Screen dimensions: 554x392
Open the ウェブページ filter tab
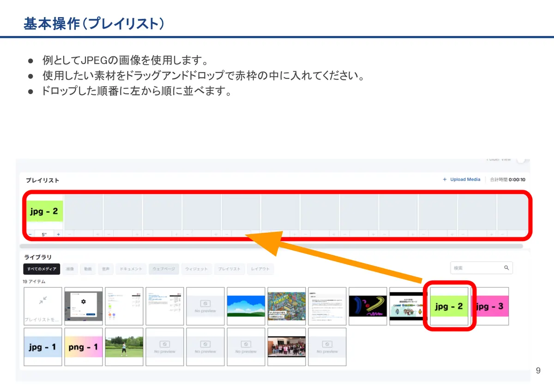pos(164,269)
